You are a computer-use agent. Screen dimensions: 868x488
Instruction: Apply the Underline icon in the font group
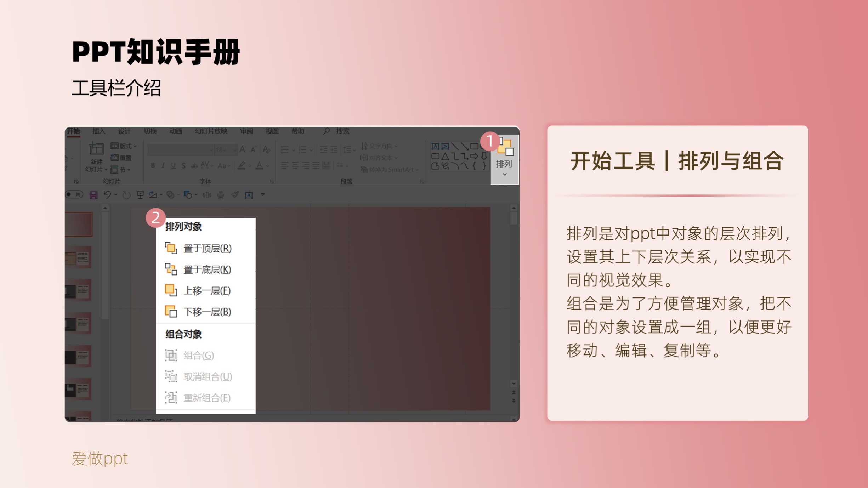coord(172,166)
